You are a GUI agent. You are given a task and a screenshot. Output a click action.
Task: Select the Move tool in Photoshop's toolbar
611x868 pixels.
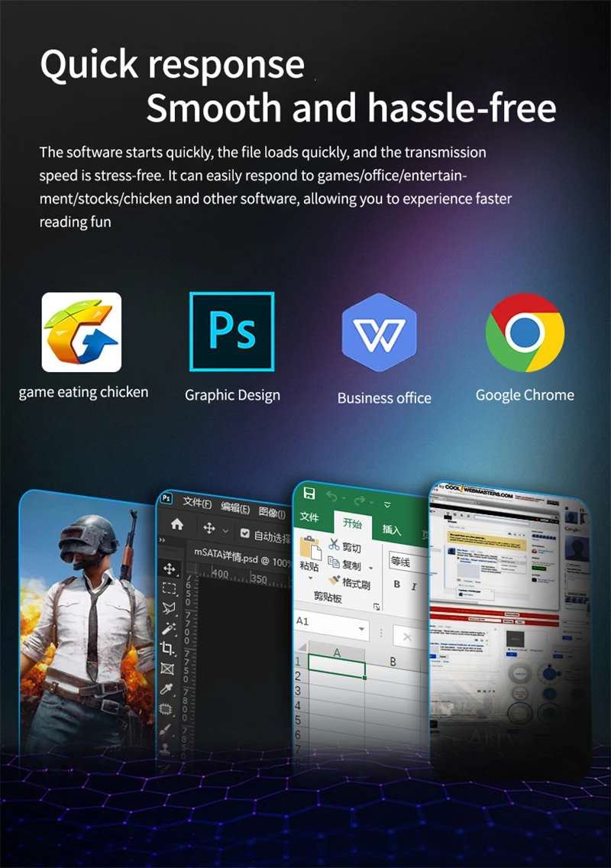point(170,569)
